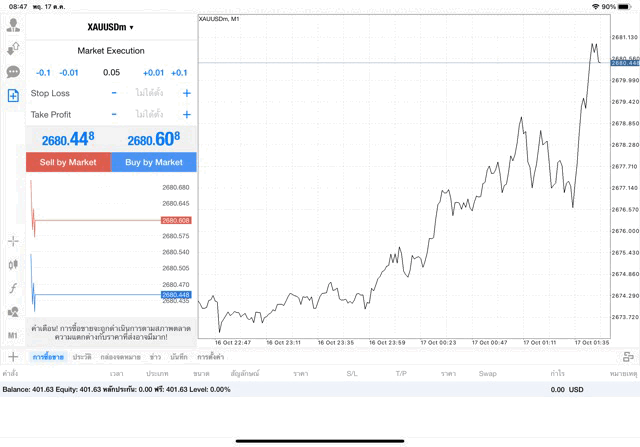This screenshot has width=640, height=447.
Task: Switch to the ประวัติ history tab
Action: click(x=82, y=356)
